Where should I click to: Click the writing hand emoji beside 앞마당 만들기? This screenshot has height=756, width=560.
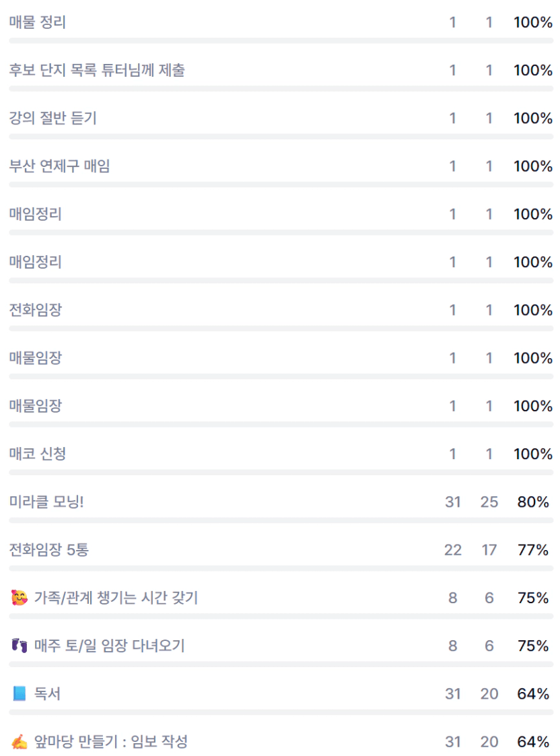click(20, 742)
